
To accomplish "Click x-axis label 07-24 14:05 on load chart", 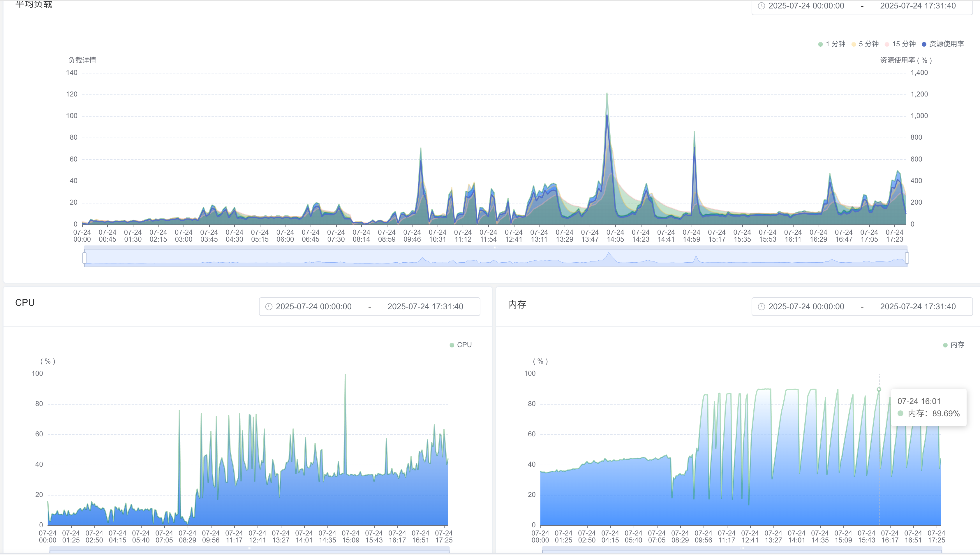I will point(615,236).
